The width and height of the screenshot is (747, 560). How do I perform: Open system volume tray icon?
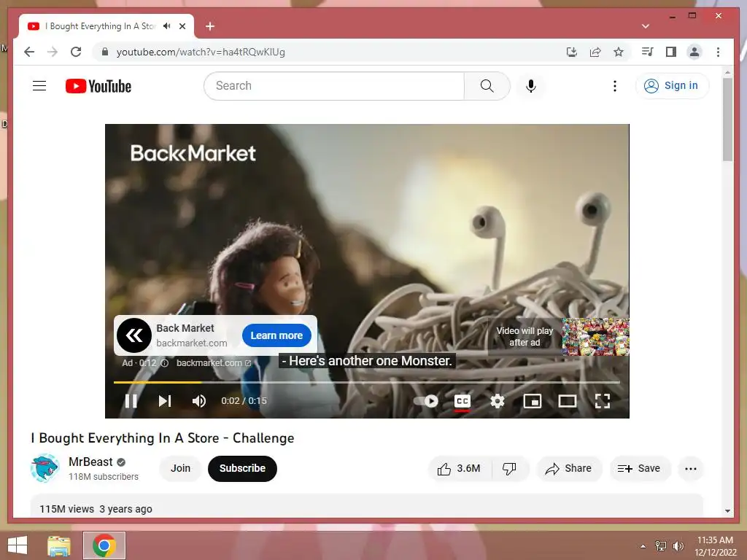(x=678, y=545)
